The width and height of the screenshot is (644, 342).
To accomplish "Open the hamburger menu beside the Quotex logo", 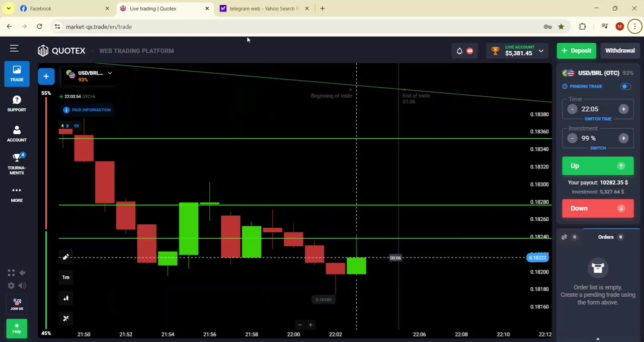I will click(x=14, y=48).
